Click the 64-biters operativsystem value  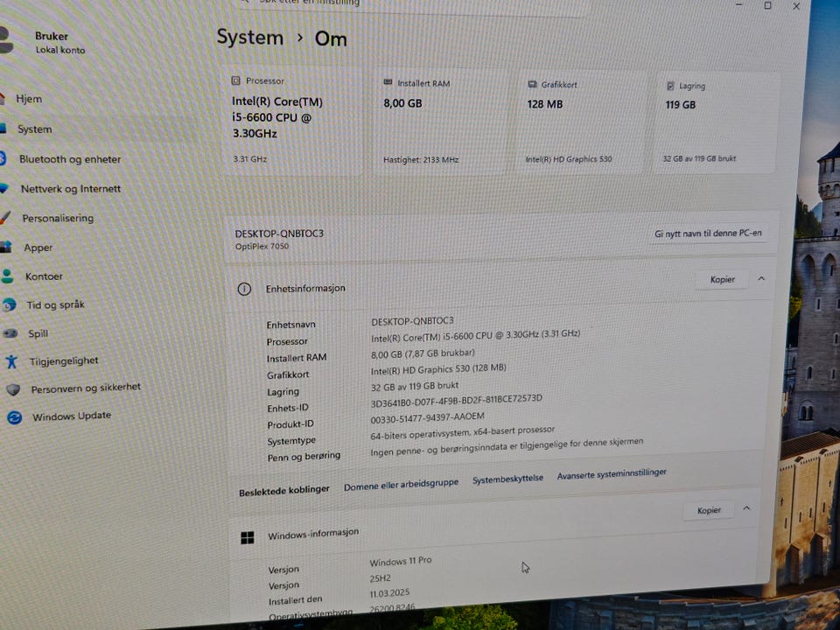(x=462, y=433)
